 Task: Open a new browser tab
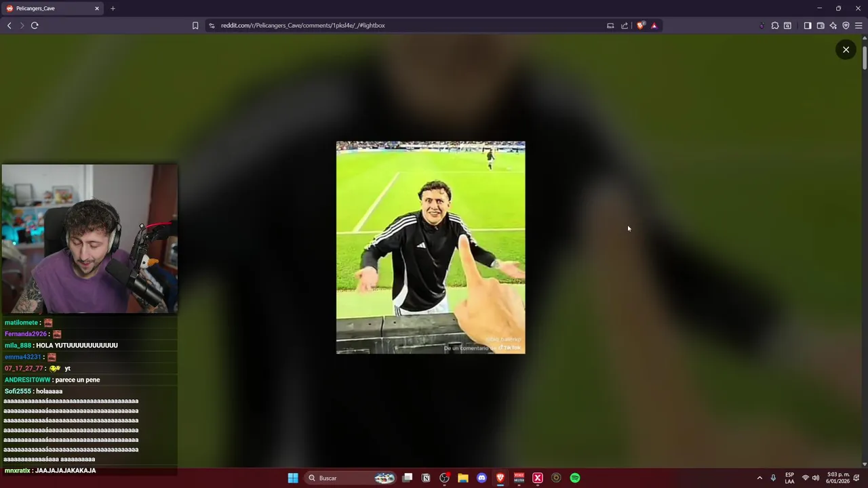[x=113, y=8]
